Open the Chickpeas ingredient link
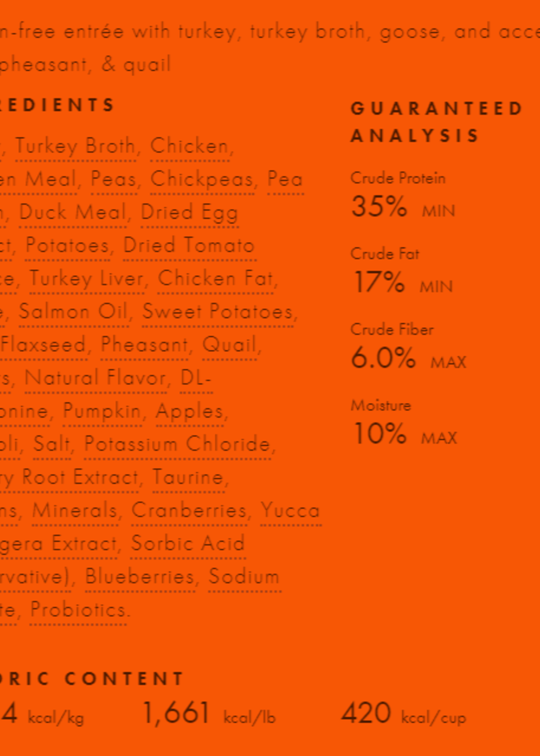This screenshot has height=756, width=540. click(x=201, y=180)
